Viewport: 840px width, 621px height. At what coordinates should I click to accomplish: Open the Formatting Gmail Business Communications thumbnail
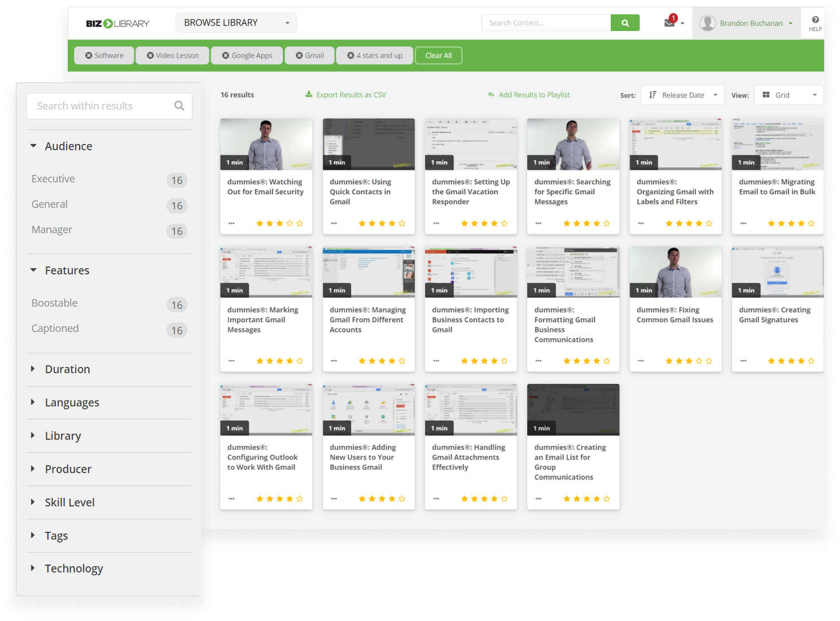pos(573,272)
